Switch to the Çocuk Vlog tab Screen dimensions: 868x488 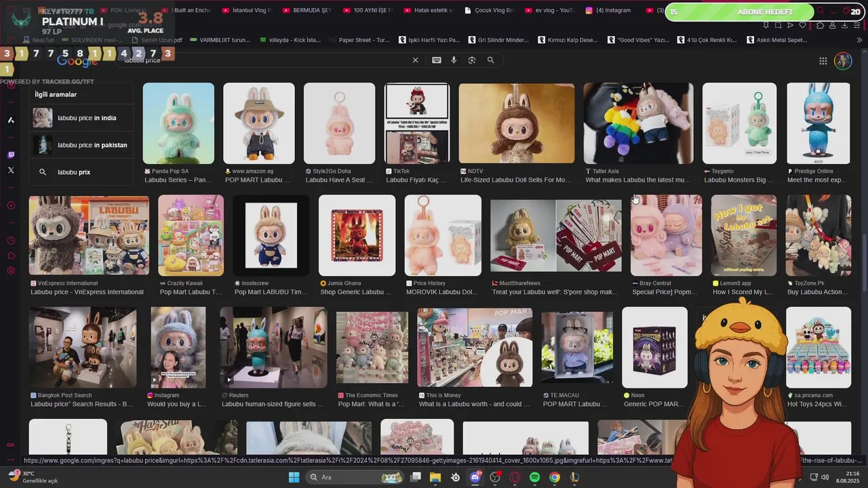tap(488, 10)
